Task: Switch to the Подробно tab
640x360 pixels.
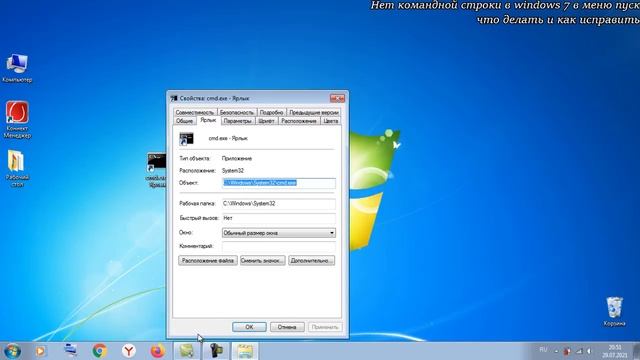Action: pos(271,112)
